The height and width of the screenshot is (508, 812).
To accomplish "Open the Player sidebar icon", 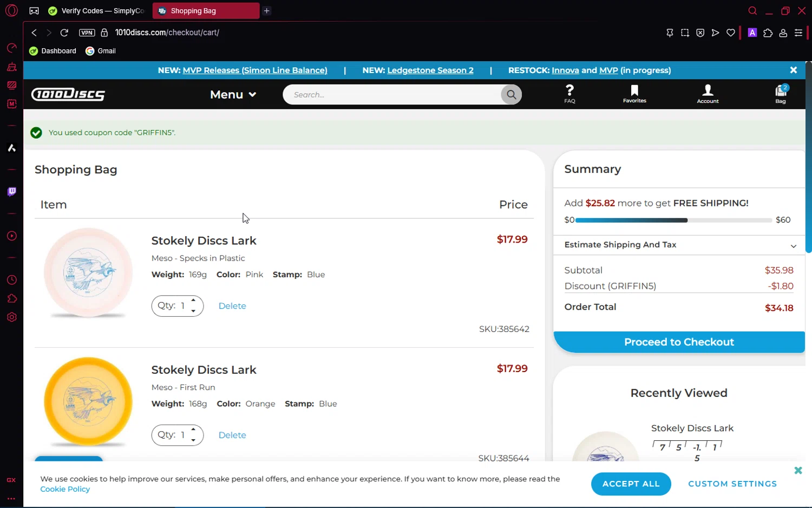I will click(11, 236).
